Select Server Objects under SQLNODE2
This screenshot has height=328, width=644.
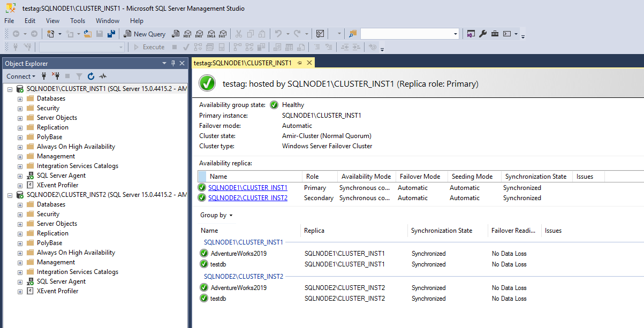(x=57, y=224)
